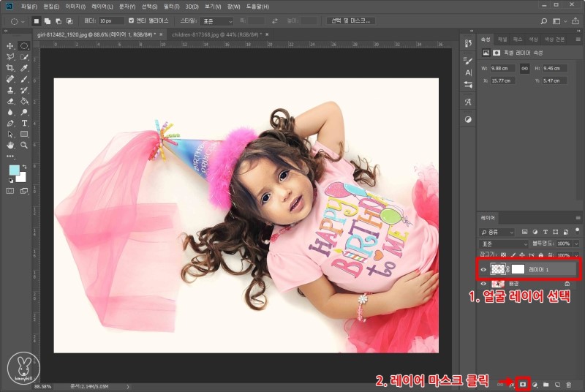The height and width of the screenshot is (392, 585).
Task: Select the Crop tool
Action: [10, 67]
